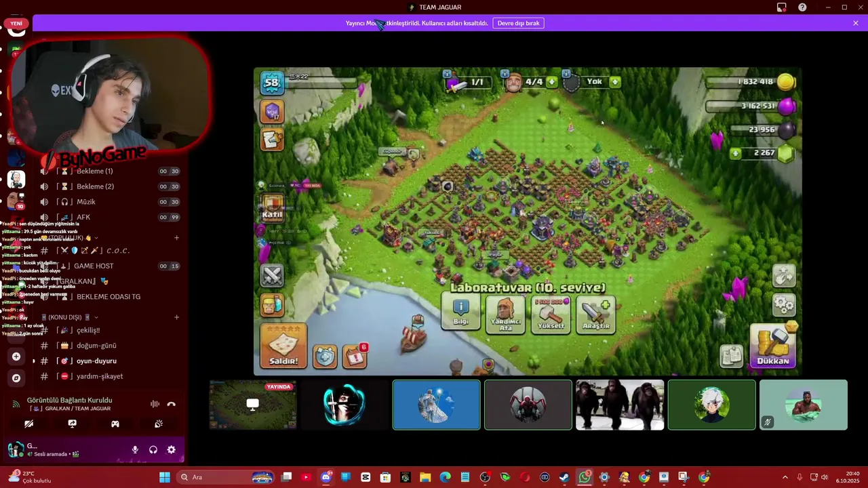This screenshot has height=488, width=868.
Task: Open the Discord help icon
Action: 802,7
